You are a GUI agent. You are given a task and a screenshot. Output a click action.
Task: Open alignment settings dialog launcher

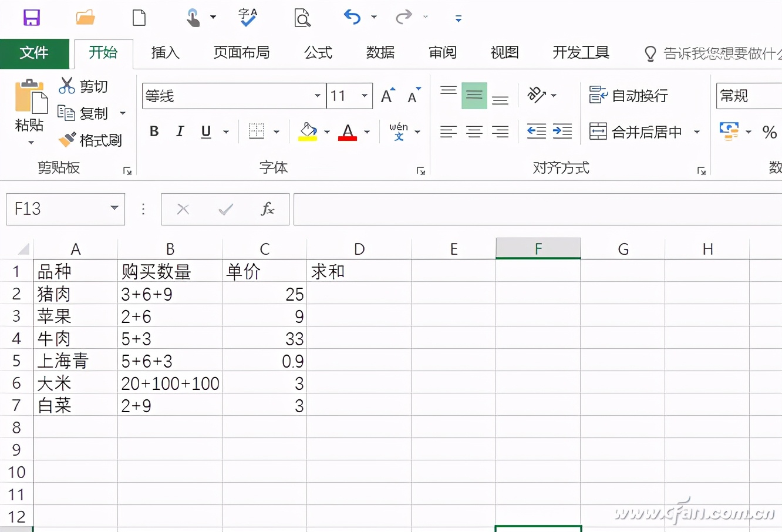[x=701, y=171]
